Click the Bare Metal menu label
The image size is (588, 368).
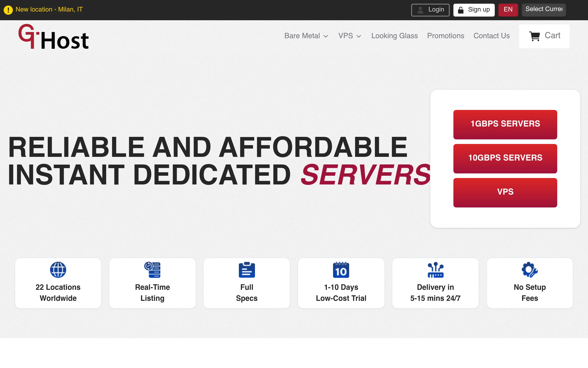(x=302, y=36)
